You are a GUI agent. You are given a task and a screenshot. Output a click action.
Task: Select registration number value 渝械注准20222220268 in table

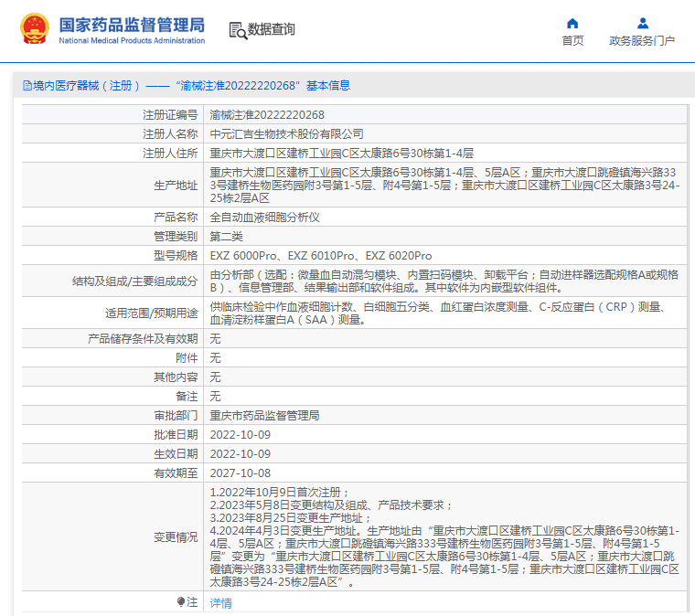267,115
